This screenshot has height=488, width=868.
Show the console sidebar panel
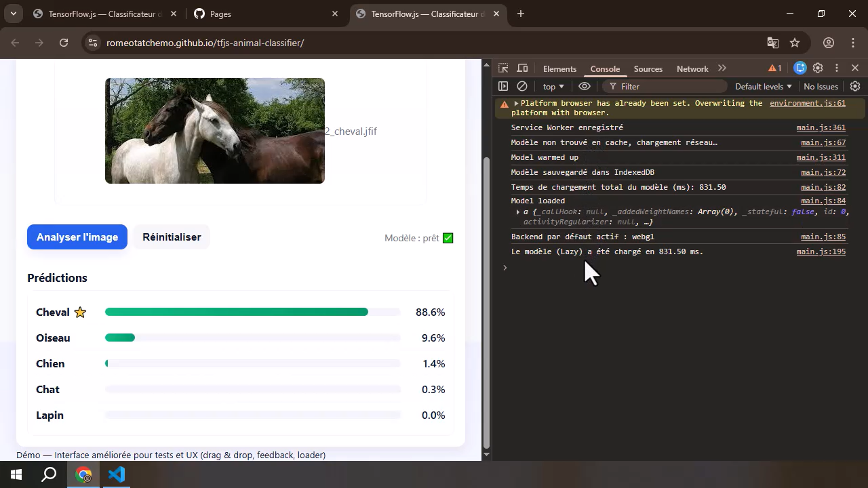(x=503, y=87)
